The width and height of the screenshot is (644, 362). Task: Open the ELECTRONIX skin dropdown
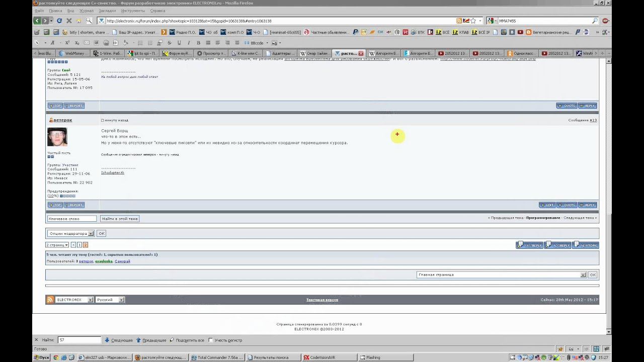click(x=74, y=300)
